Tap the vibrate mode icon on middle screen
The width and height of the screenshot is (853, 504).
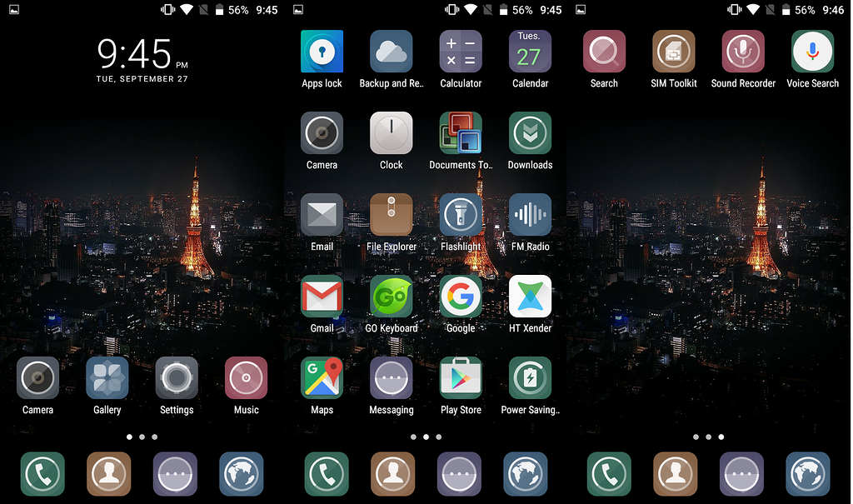click(451, 9)
